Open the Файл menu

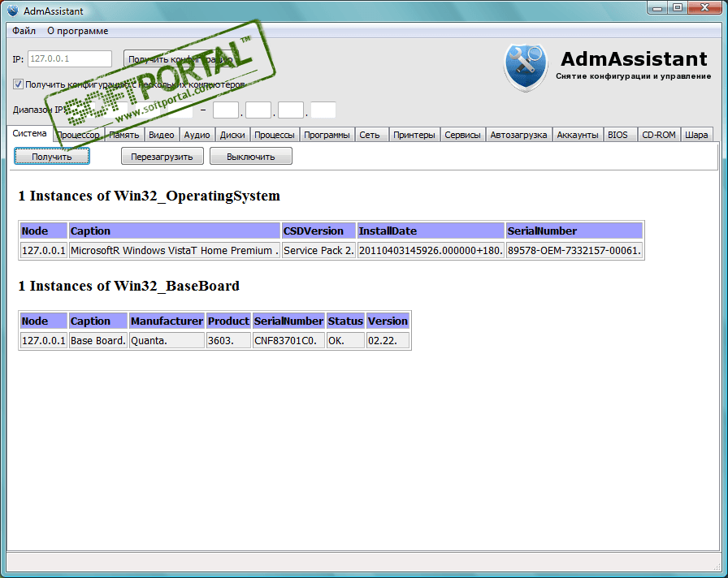coord(24,31)
